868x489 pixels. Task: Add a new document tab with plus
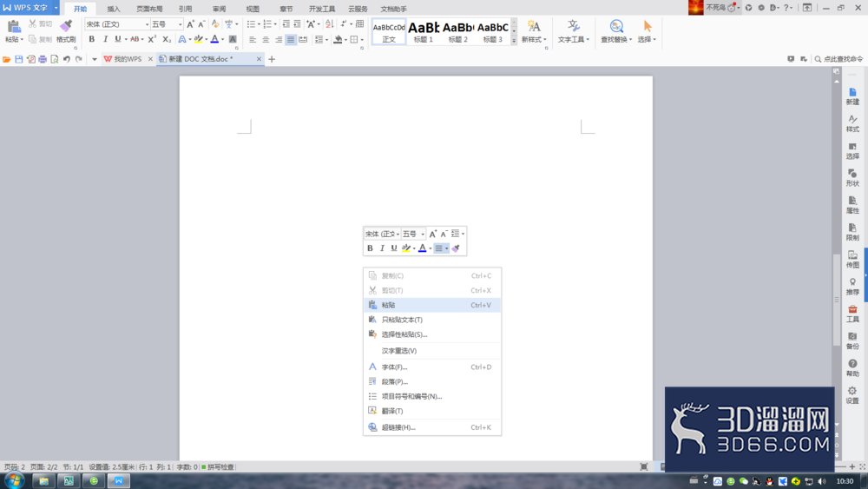click(272, 59)
